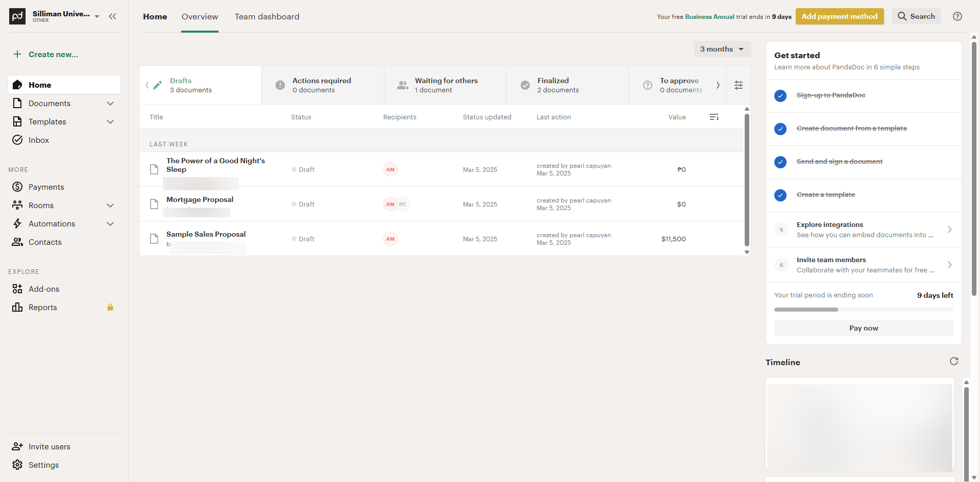Click the Pay now button

pos(863,328)
